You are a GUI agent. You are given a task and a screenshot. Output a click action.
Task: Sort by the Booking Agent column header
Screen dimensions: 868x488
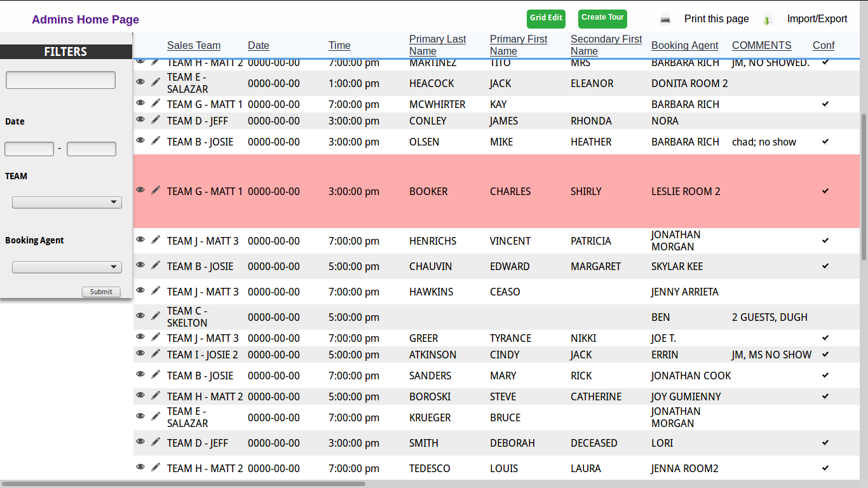click(x=684, y=46)
